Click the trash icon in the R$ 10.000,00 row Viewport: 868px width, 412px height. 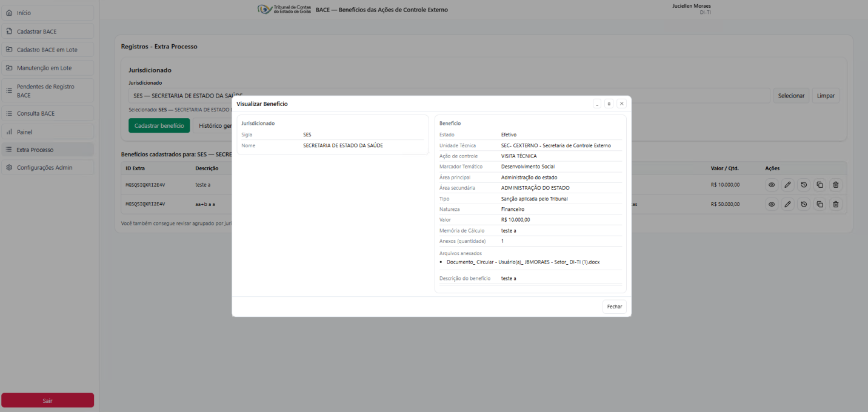tap(836, 185)
